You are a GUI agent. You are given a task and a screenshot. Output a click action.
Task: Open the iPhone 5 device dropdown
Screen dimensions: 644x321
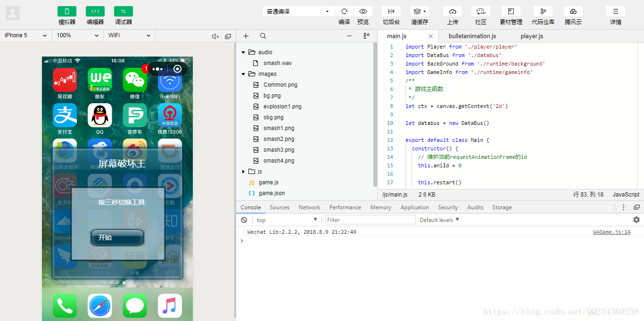point(26,35)
